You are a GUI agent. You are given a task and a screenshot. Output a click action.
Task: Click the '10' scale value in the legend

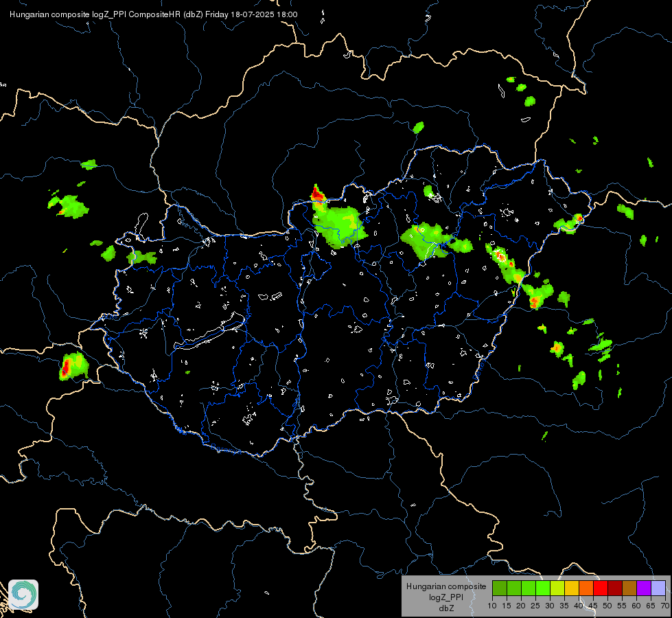tap(492, 606)
